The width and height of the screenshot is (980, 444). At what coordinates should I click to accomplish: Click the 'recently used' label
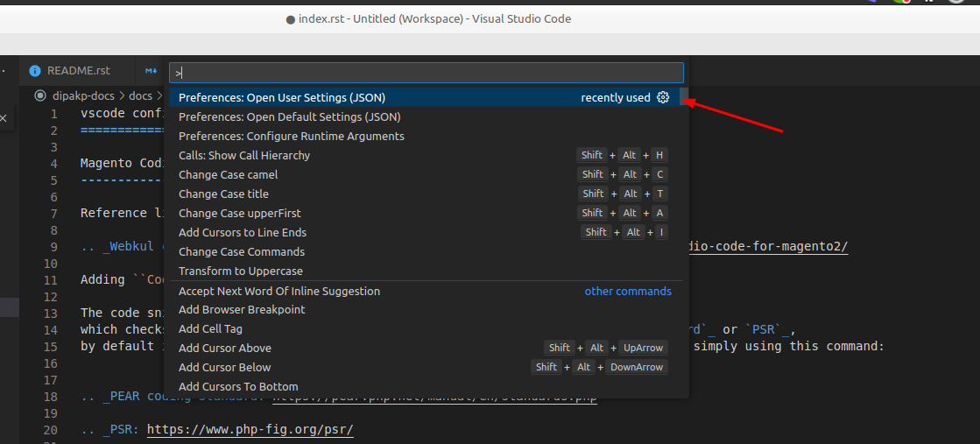[x=616, y=97]
